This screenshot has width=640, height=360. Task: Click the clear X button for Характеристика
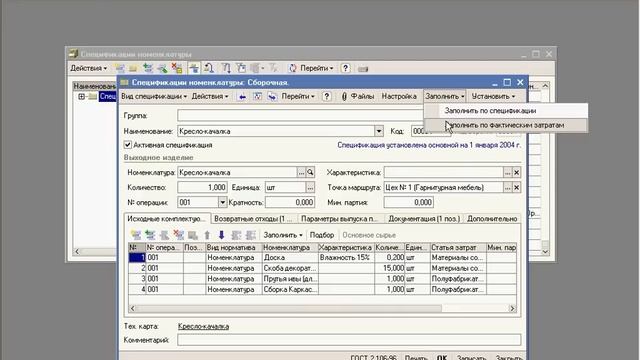[516, 173]
